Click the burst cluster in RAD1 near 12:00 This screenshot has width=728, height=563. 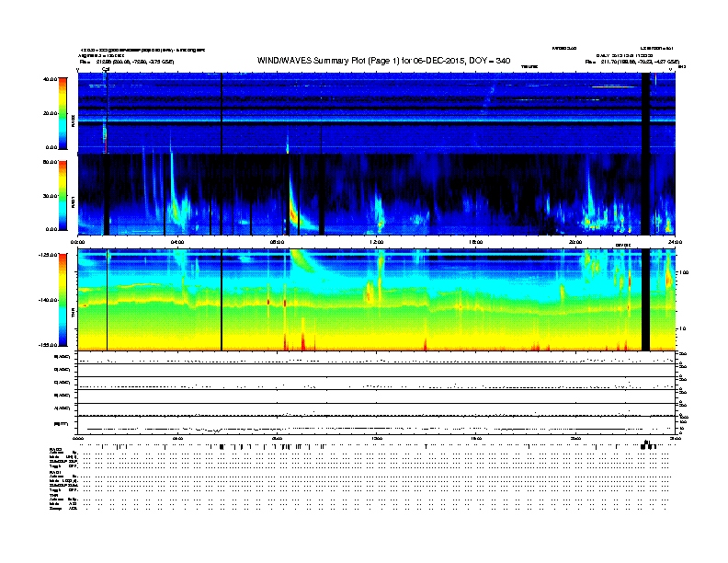379,212
